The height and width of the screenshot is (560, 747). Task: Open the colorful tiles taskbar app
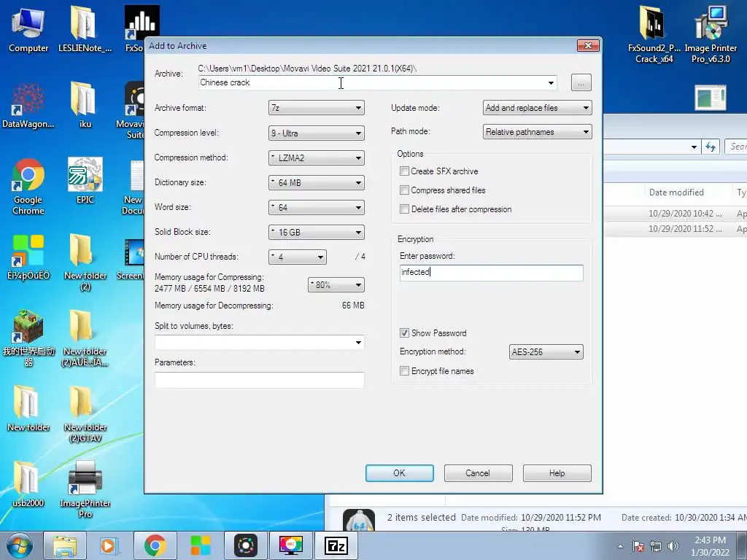click(x=200, y=545)
